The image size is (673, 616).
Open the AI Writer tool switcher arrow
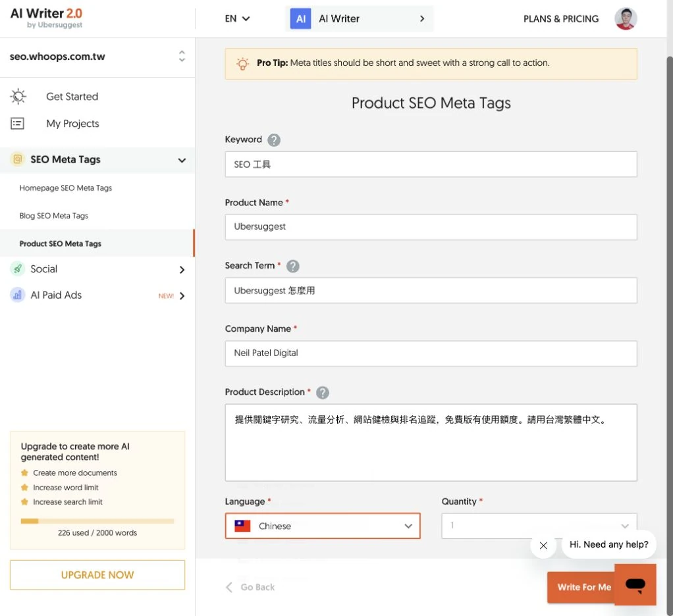pyautogui.click(x=422, y=19)
